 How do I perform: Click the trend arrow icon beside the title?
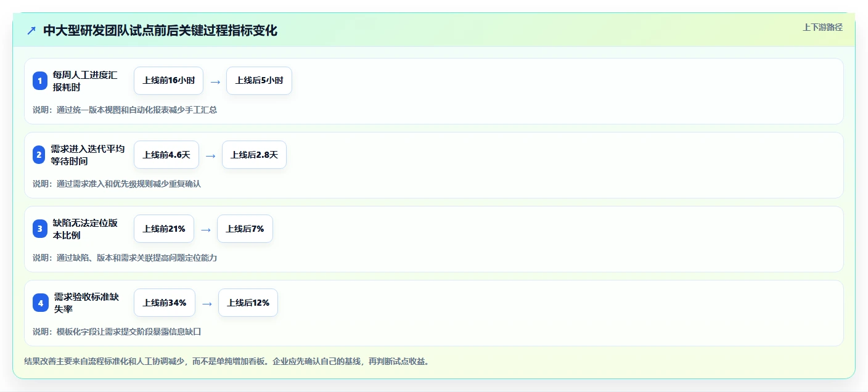coord(31,31)
